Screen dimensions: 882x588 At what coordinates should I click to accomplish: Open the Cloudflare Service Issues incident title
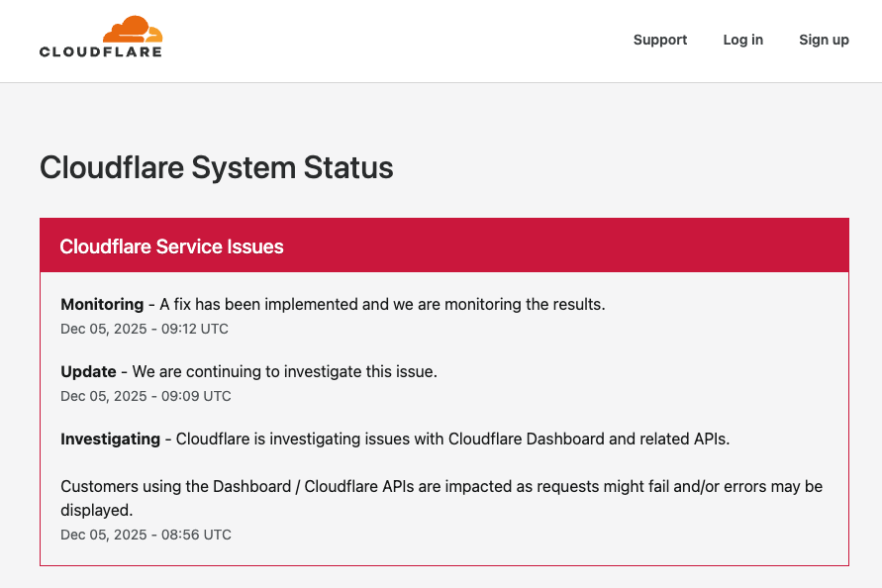click(x=171, y=246)
